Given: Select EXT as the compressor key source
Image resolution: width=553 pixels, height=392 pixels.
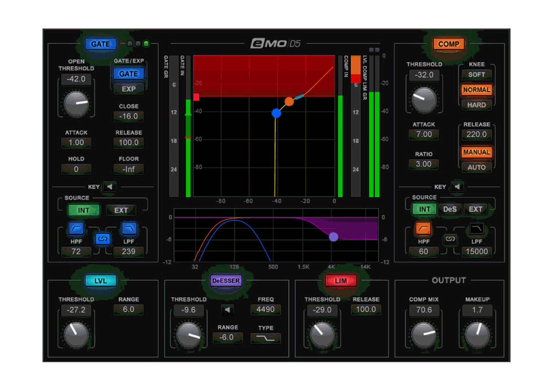Looking at the screenshot, I should 475,209.
